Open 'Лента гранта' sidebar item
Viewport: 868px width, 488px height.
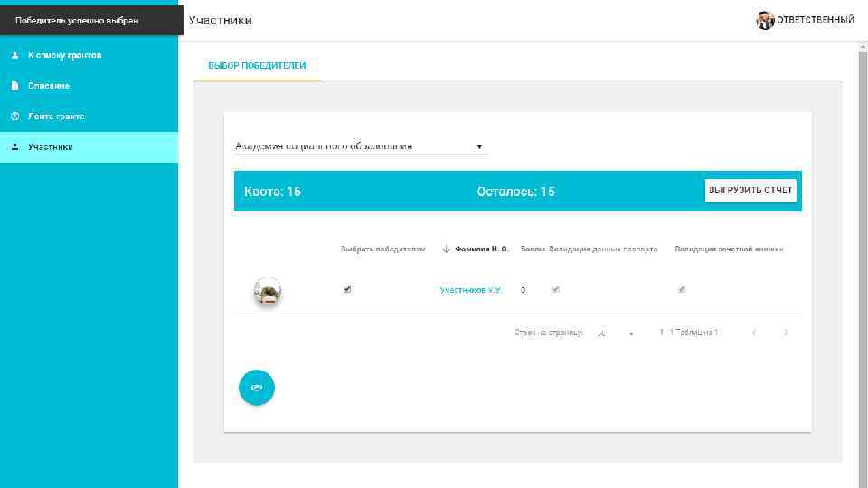point(90,117)
